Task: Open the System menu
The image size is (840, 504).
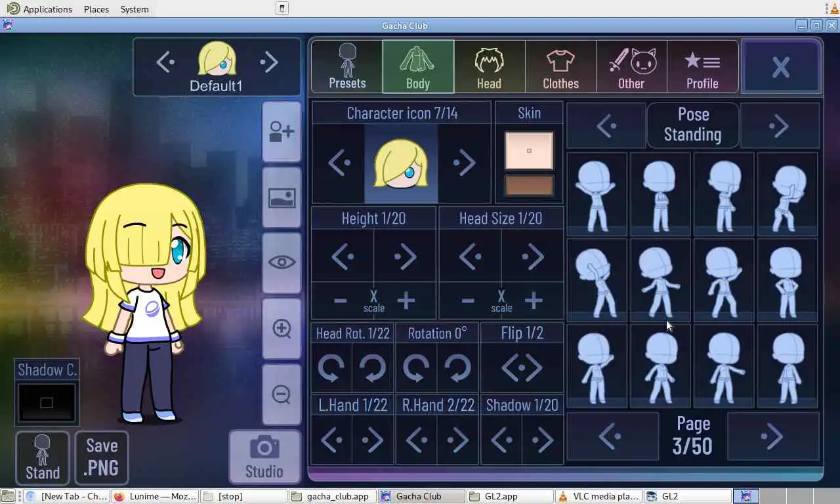Action: (135, 9)
